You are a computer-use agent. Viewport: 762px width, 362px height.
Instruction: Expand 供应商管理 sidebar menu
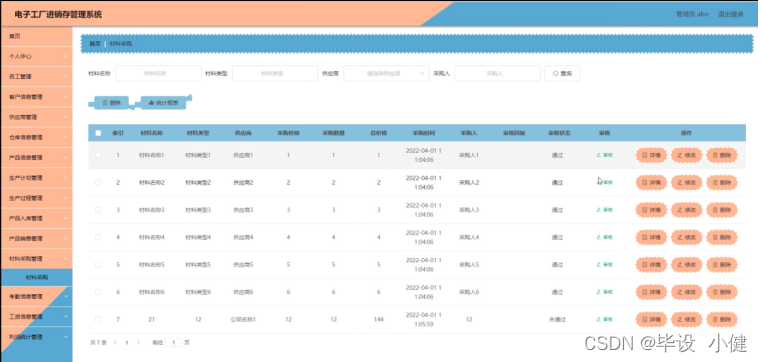[x=36, y=117]
